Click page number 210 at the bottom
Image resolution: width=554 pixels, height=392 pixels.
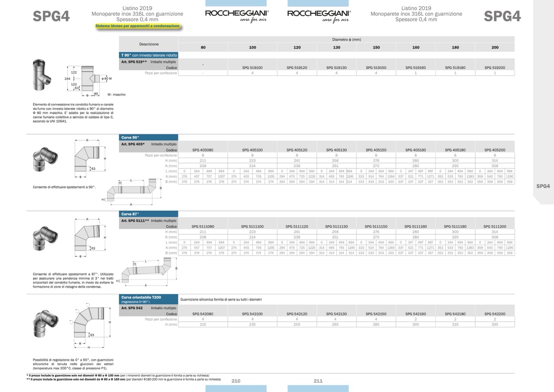pyautogui.click(x=236, y=381)
